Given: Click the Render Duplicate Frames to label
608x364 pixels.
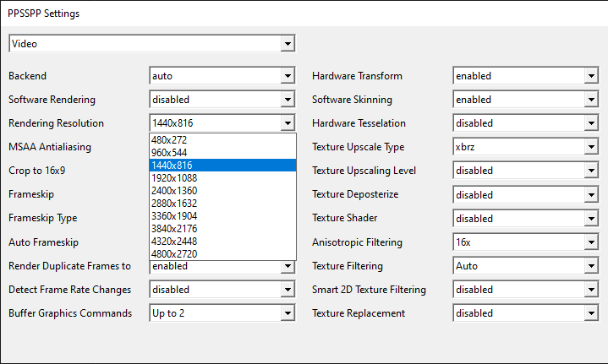Looking at the screenshot, I should [70, 266].
